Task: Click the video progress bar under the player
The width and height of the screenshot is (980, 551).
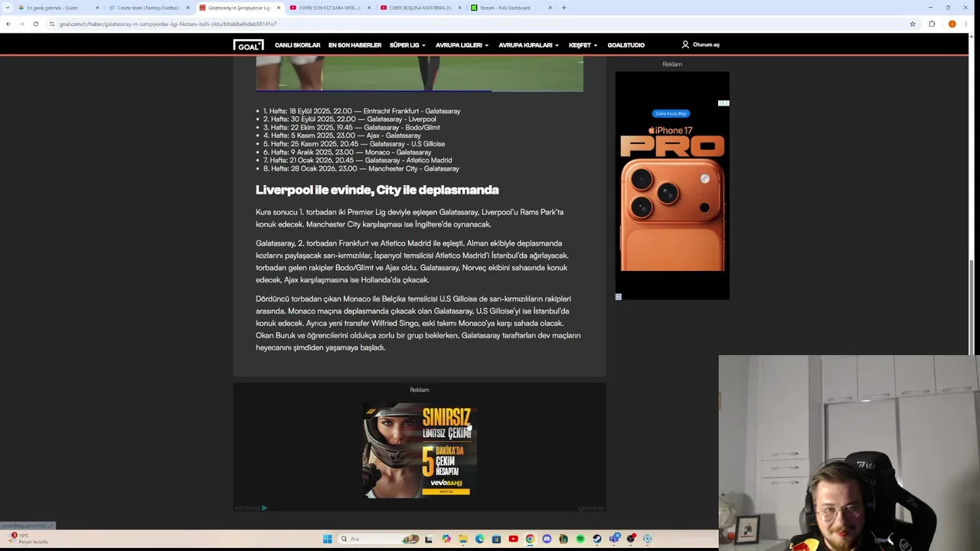Action: (420, 90)
